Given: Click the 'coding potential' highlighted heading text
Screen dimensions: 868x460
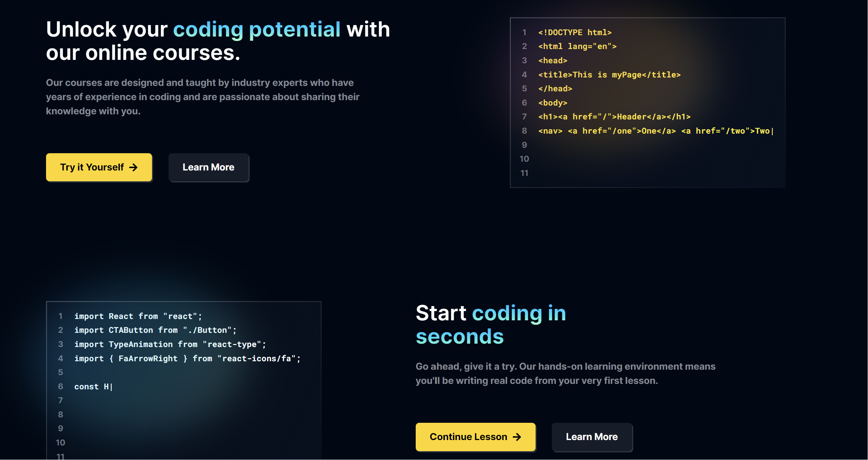Looking at the screenshot, I should point(257,30).
